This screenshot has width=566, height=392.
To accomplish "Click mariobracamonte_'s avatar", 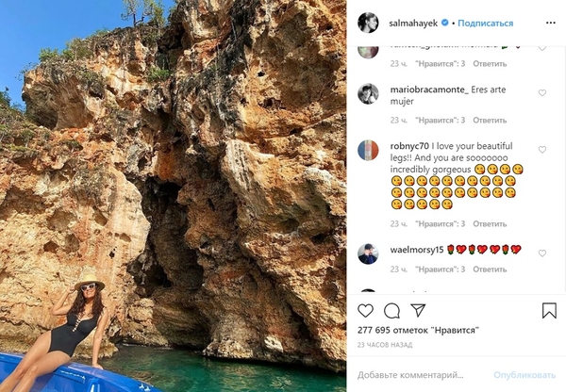I will 368,93.
